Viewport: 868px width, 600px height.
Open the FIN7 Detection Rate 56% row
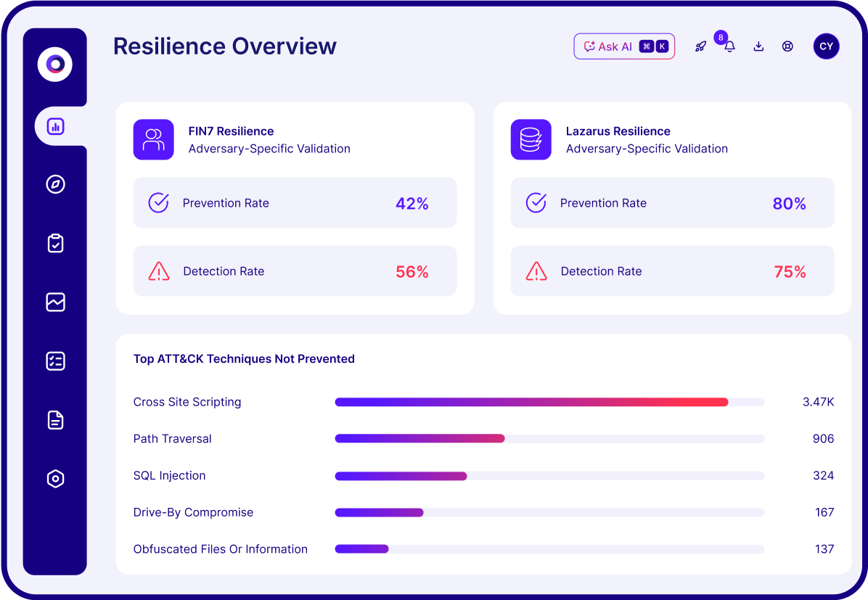[x=295, y=271]
